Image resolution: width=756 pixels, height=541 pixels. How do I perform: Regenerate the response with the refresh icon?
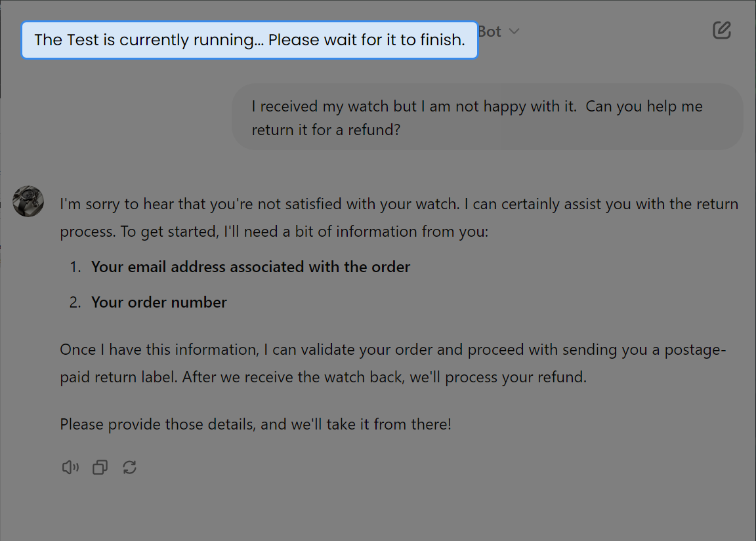[130, 468]
